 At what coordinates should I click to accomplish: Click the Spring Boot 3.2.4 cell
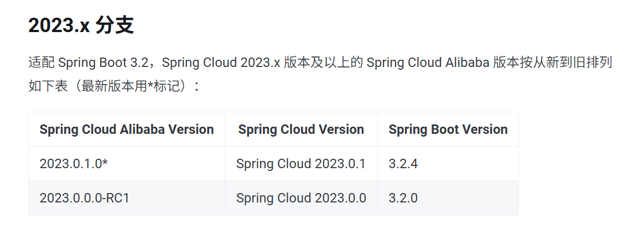tap(403, 164)
